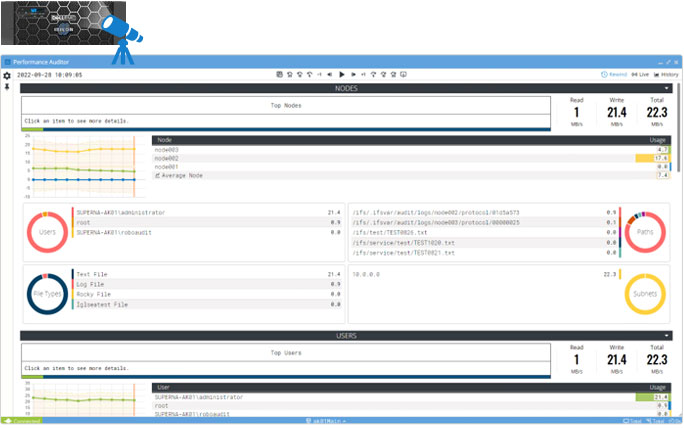This screenshot has width=684, height=428.
Task: Click the Users donut chart
Action: (x=48, y=232)
